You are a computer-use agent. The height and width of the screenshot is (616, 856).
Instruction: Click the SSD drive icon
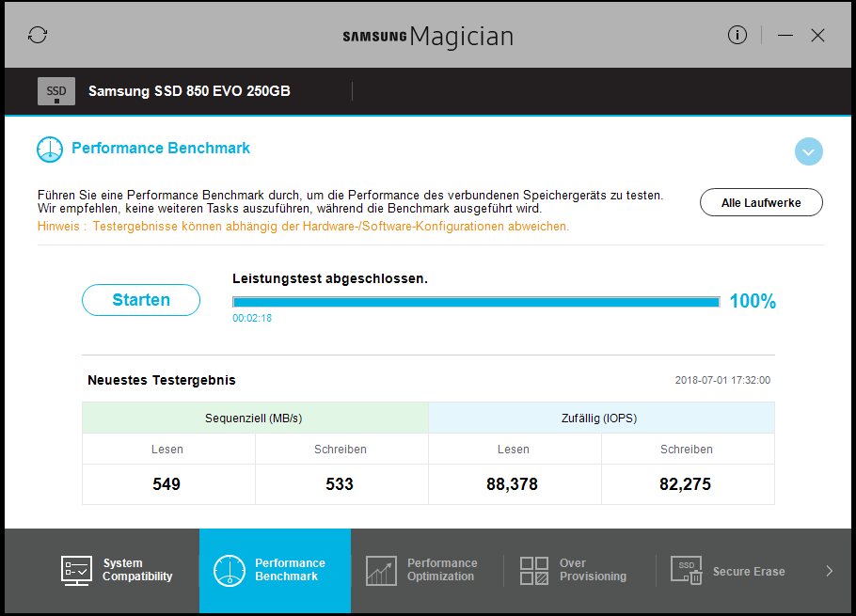[56, 91]
